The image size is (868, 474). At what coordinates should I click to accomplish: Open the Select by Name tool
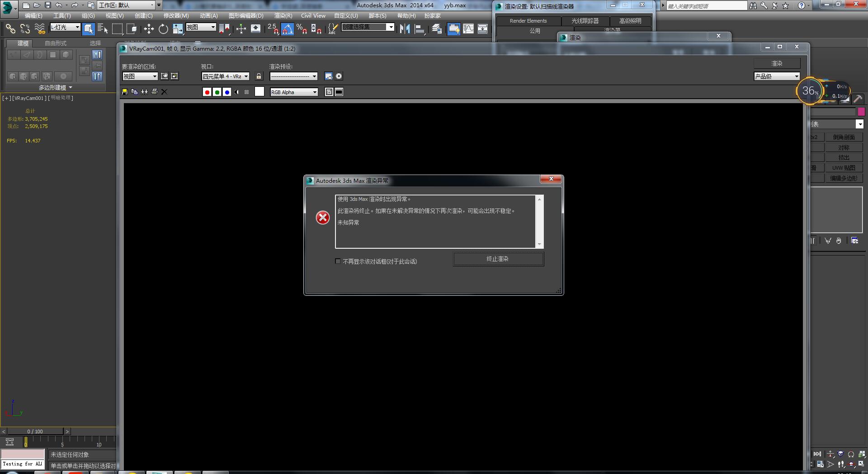tap(103, 29)
